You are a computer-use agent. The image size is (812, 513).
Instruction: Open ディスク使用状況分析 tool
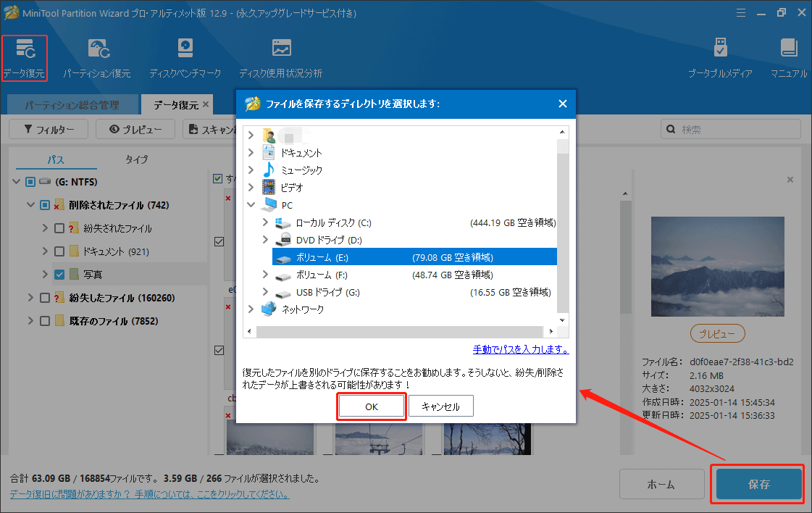(x=280, y=58)
